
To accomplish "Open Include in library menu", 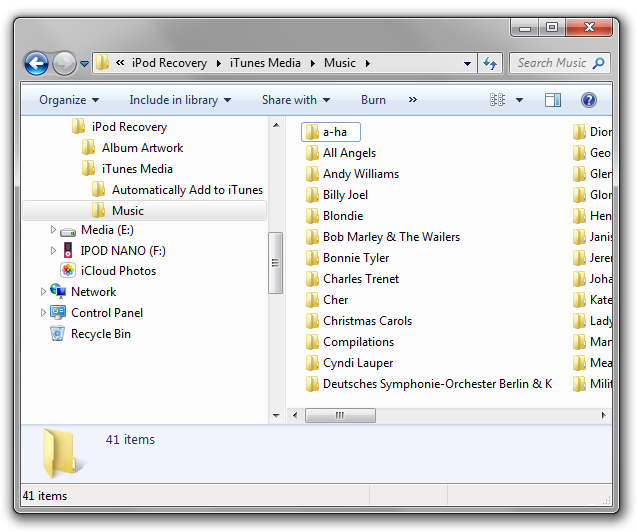I will (180, 100).
